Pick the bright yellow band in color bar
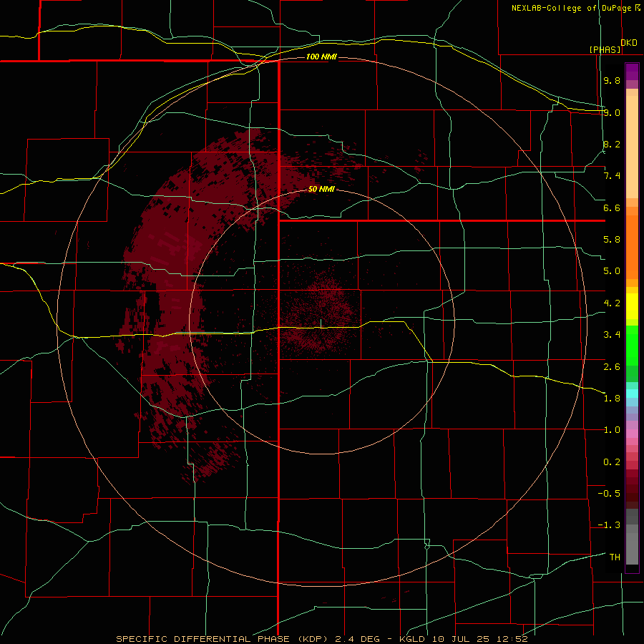644x644 pixels. pyautogui.click(x=632, y=306)
